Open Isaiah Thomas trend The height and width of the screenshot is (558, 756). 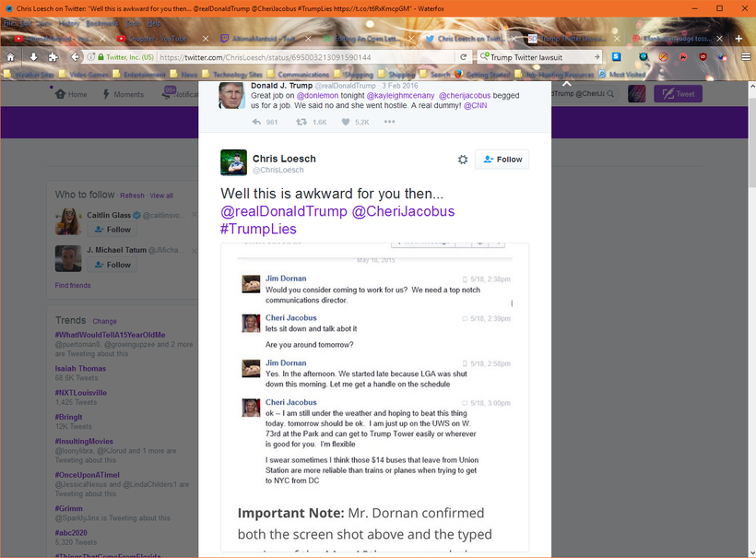coord(80,368)
